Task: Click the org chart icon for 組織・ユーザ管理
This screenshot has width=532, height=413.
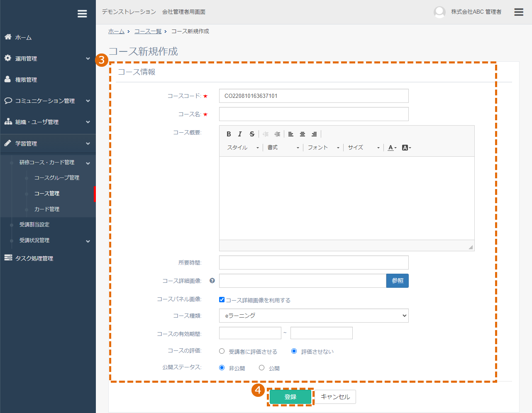Action: point(8,121)
